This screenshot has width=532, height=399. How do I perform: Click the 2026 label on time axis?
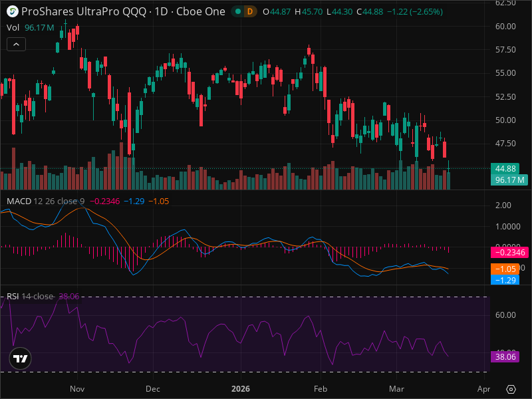241,389
